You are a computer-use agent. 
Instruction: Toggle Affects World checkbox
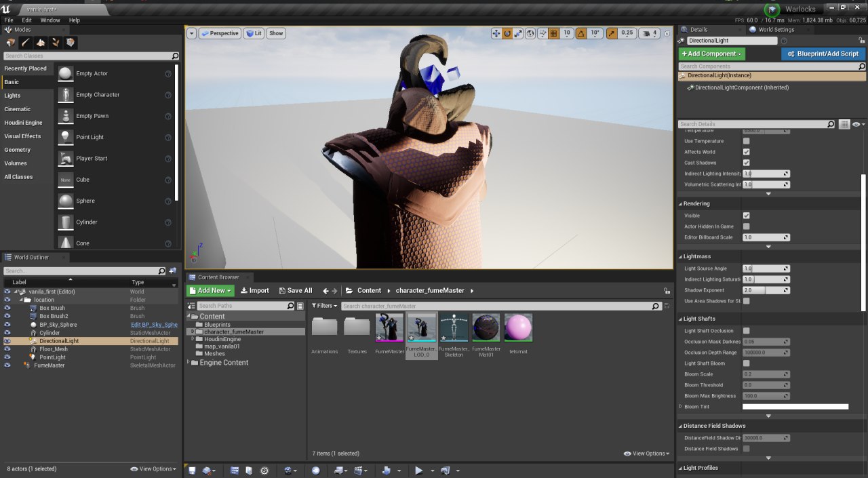click(x=747, y=152)
